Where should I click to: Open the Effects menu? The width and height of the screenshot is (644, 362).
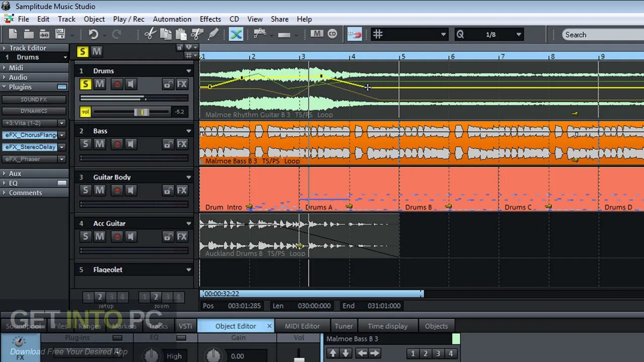210,19
